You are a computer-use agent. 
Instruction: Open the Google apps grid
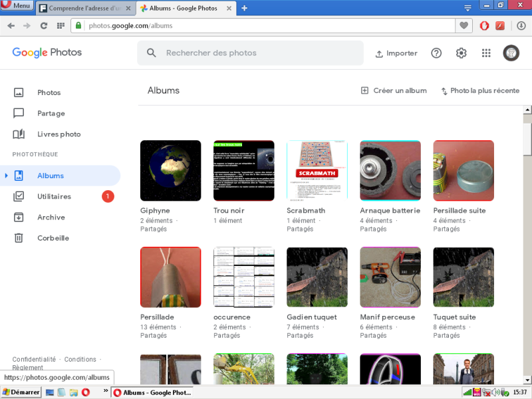click(x=486, y=53)
